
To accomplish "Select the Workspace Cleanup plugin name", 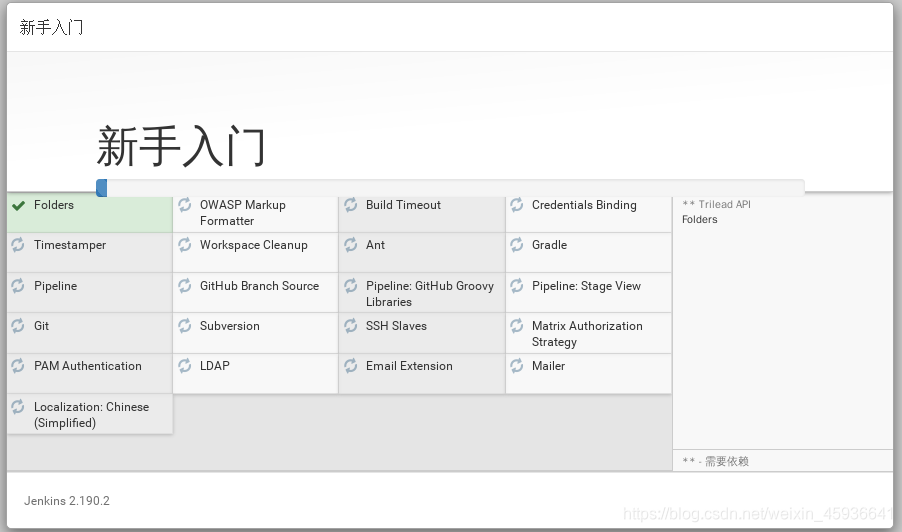I will tap(254, 245).
